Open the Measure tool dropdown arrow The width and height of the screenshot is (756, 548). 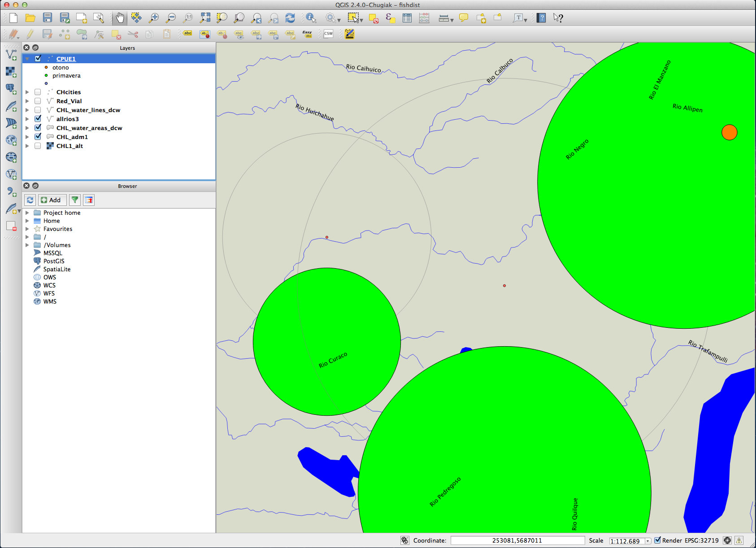pyautogui.click(x=452, y=20)
